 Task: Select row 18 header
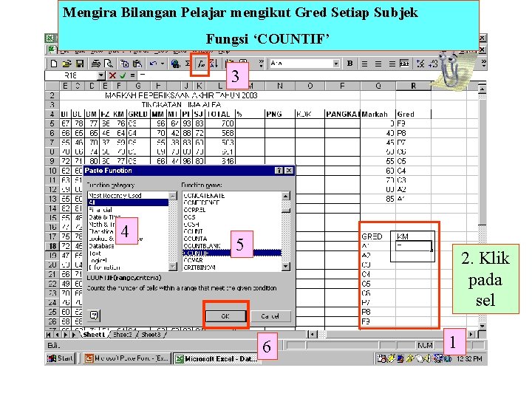point(52,246)
